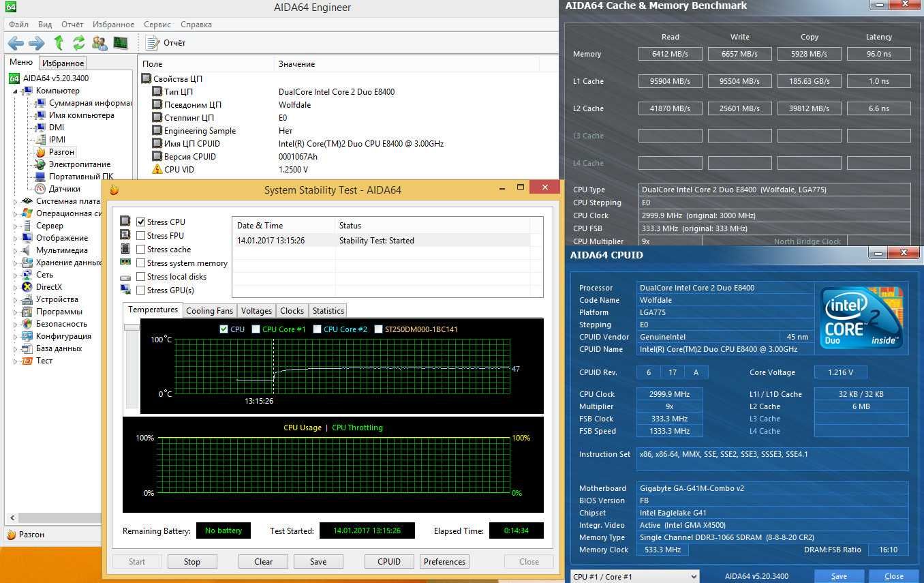
Task: Switch to the Clocks tab
Action: coord(292,311)
